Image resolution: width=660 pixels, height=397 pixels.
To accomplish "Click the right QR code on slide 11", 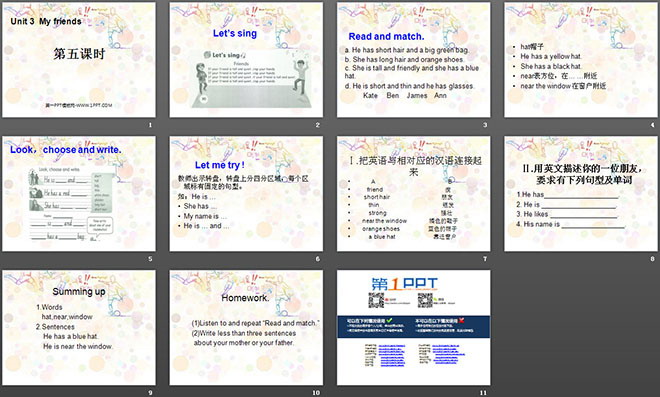I will pyautogui.click(x=425, y=300).
